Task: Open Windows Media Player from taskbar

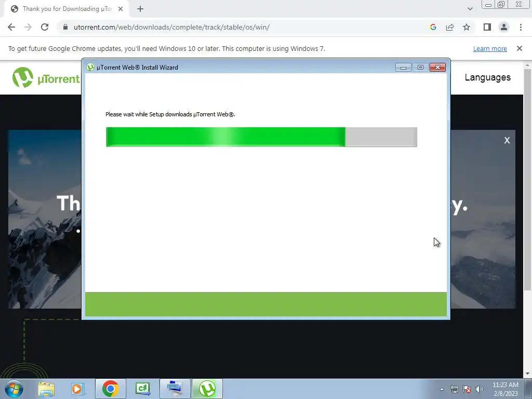Action: (77, 389)
